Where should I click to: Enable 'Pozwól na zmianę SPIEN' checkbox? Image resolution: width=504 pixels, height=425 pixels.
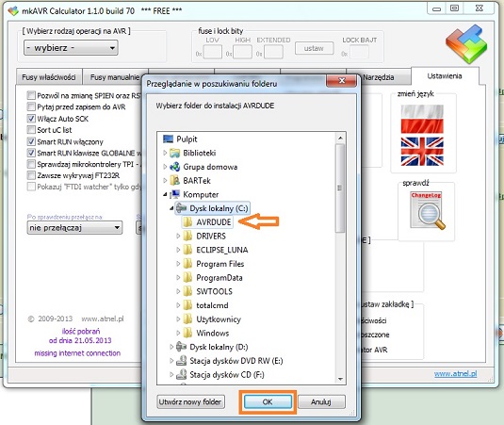coord(31,95)
